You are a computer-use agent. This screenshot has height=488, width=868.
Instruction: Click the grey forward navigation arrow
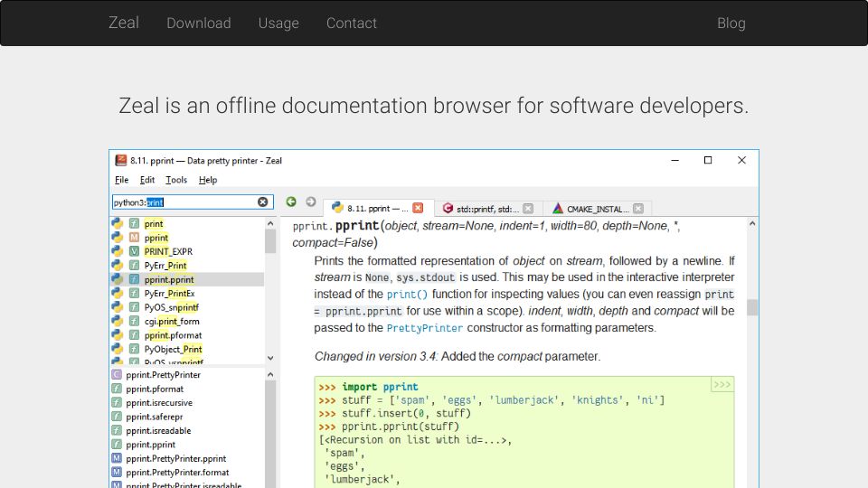click(311, 202)
